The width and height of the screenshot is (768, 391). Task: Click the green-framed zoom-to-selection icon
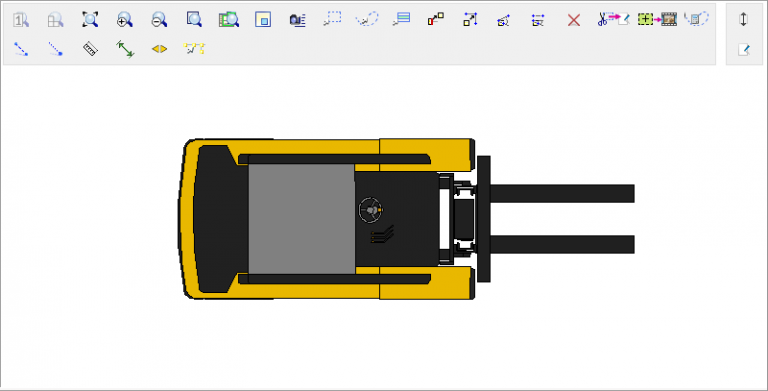pyautogui.click(x=229, y=20)
